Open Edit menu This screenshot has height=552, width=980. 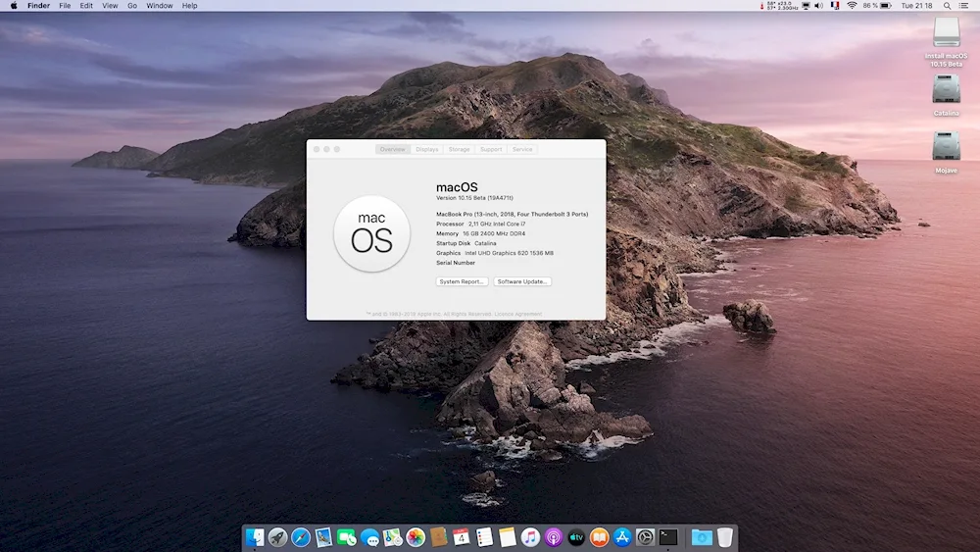coord(86,6)
